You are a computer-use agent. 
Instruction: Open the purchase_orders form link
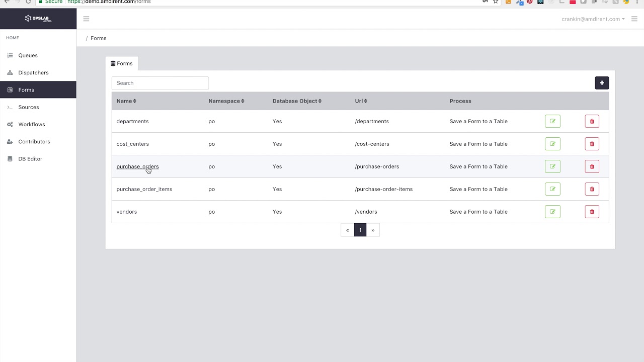(x=137, y=166)
